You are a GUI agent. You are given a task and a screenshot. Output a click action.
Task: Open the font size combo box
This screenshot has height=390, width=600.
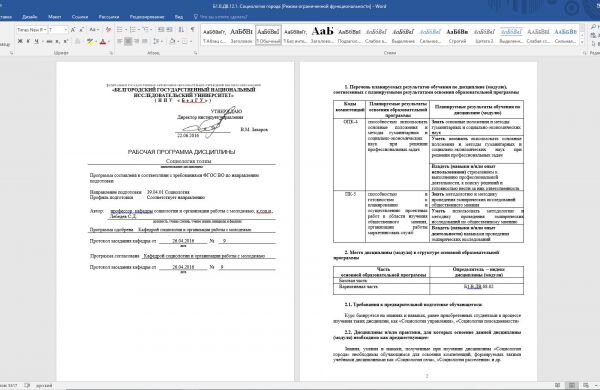point(58,29)
